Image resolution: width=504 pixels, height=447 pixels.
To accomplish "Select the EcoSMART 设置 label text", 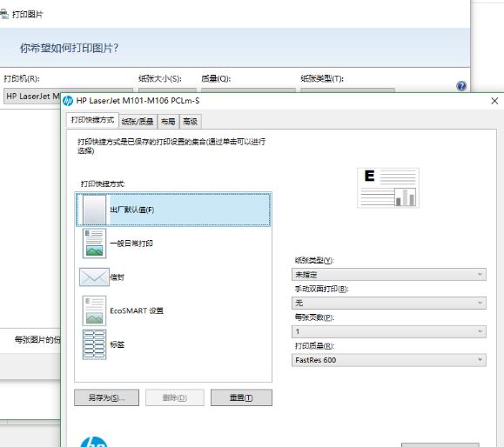I will coord(137,310).
